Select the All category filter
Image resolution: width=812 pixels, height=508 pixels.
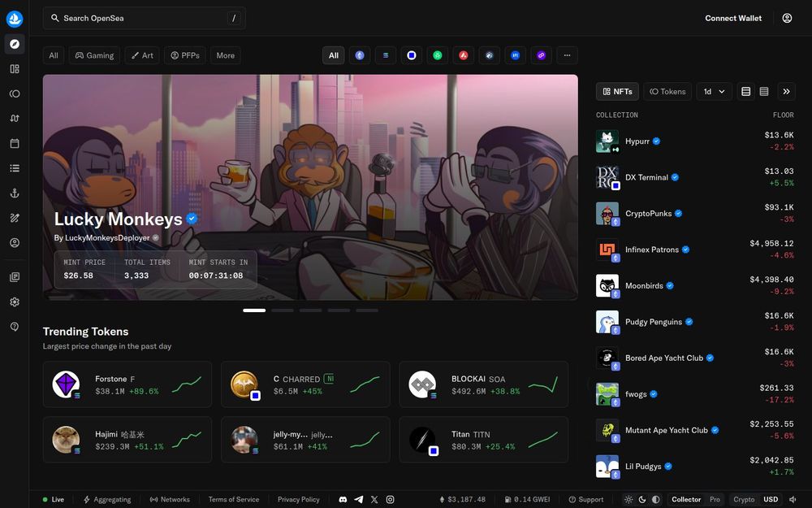tap(54, 55)
